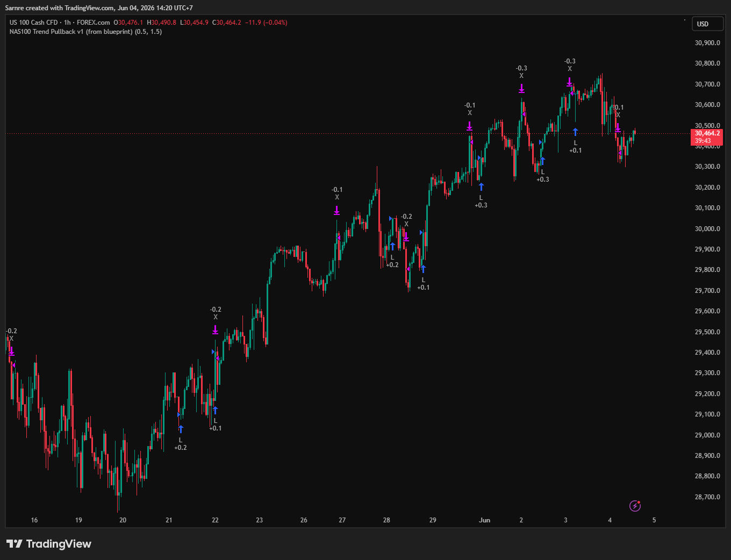Screen dimensions: 731x560
Task: Click the open value O30,476.1
Action: [x=128, y=23]
